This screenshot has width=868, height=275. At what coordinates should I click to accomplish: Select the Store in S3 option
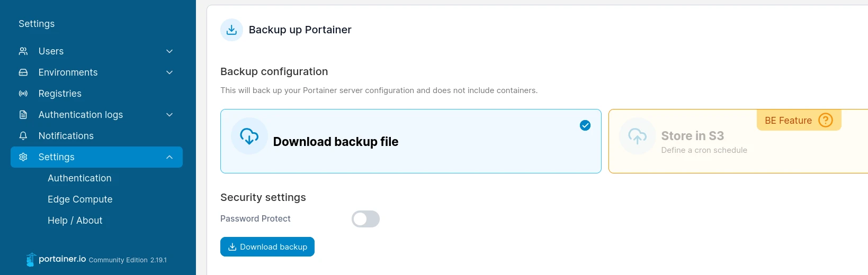pos(736,142)
